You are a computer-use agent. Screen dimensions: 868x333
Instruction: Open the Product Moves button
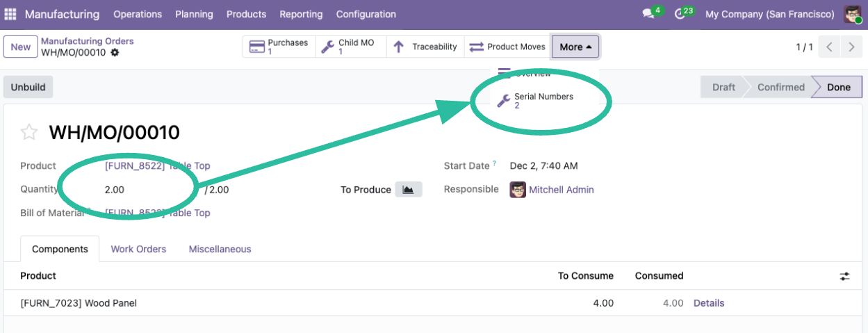pyautogui.click(x=507, y=47)
